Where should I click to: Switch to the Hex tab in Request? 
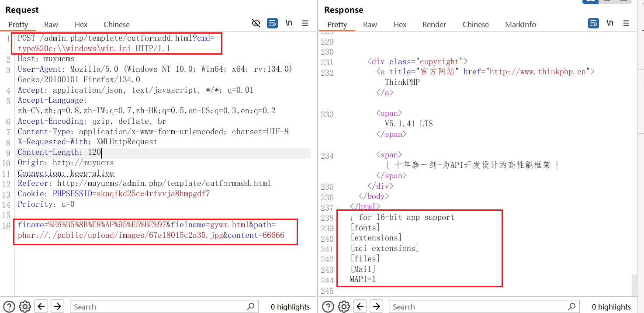coord(81,24)
